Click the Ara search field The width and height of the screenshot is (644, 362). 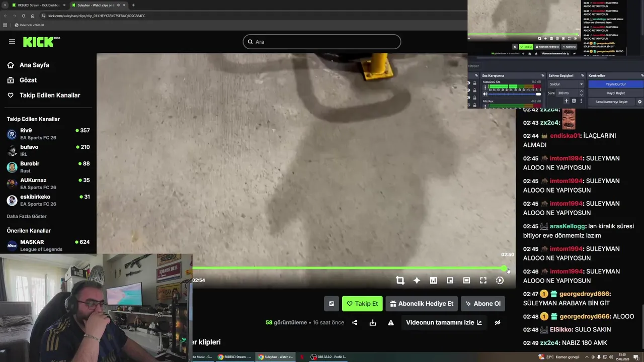321,42
